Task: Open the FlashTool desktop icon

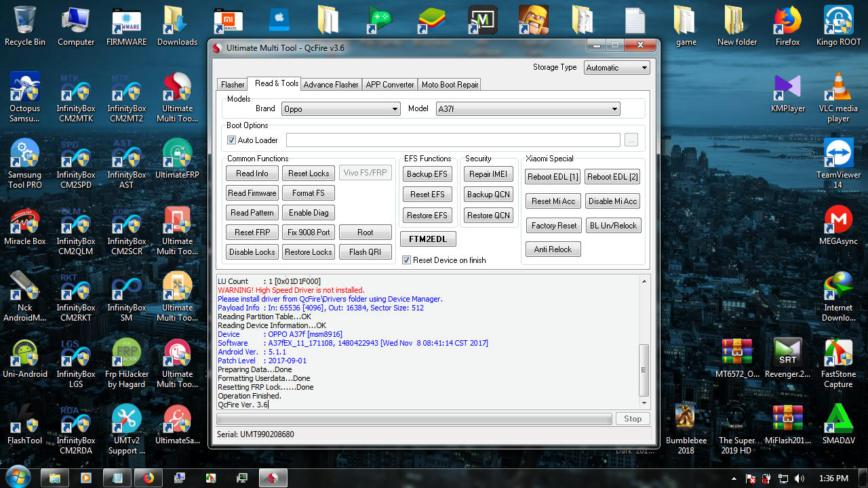Action: coord(25,424)
